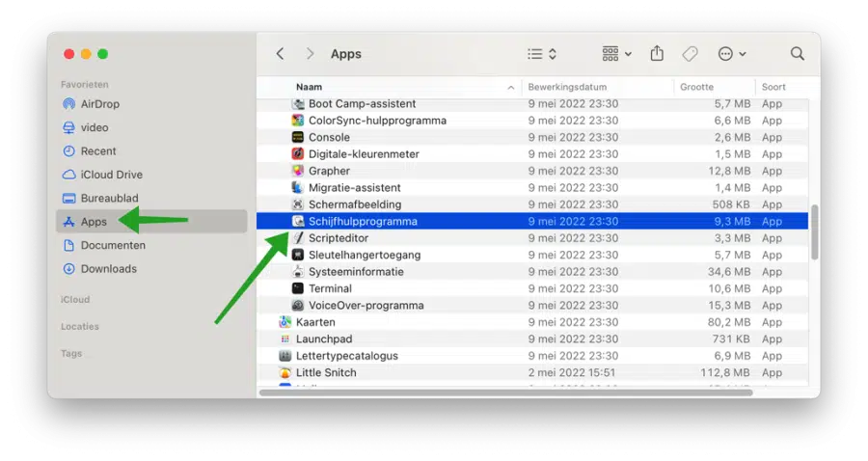Sort by the Soort column header
Viewport: 868px width, 461px height.
click(x=773, y=87)
